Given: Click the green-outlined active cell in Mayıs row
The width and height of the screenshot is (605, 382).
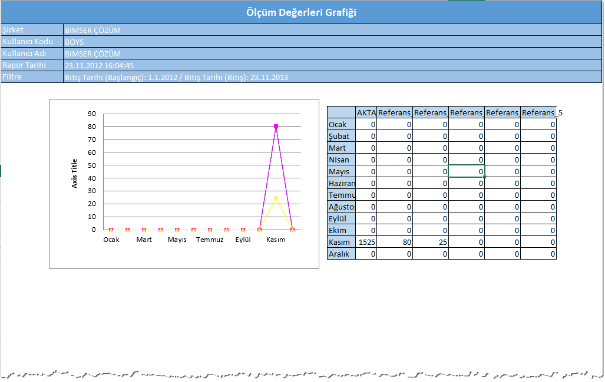Looking at the screenshot, I should 466,171.
